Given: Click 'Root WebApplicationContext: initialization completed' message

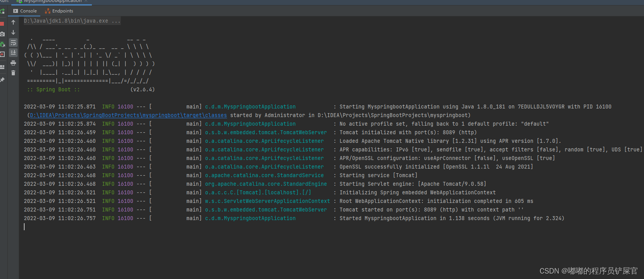Looking at the screenshot, I should pyautogui.click(x=436, y=201).
